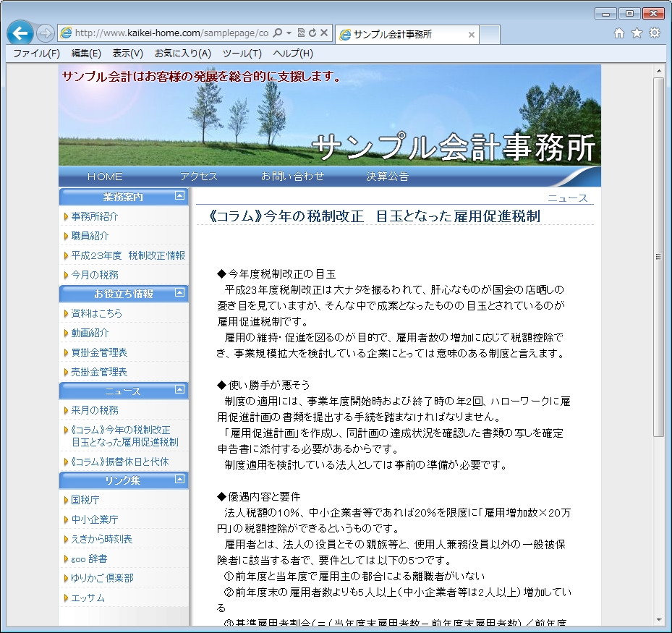Click the Internet Explorer page icon in address bar

click(x=66, y=33)
